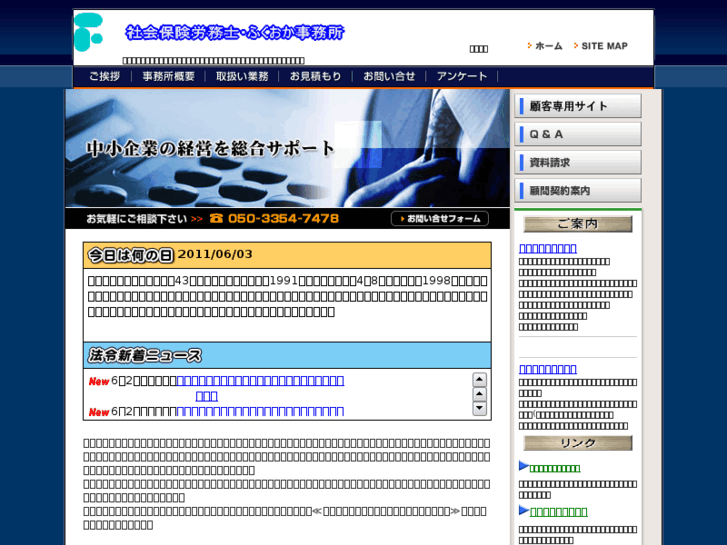The width and height of the screenshot is (727, 545).
Task: Click blue arrow icon beside first リンク entry
Action: pos(524,466)
